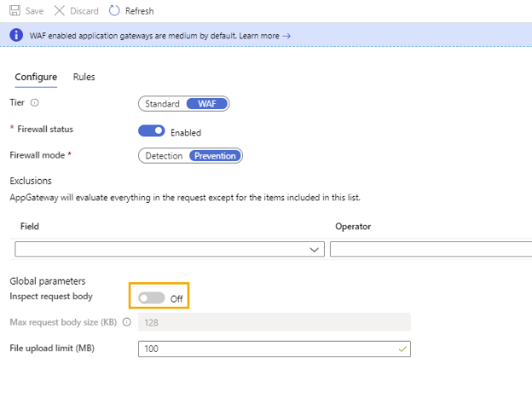
Task: Disable the Firewall status toggle
Action: point(152,132)
